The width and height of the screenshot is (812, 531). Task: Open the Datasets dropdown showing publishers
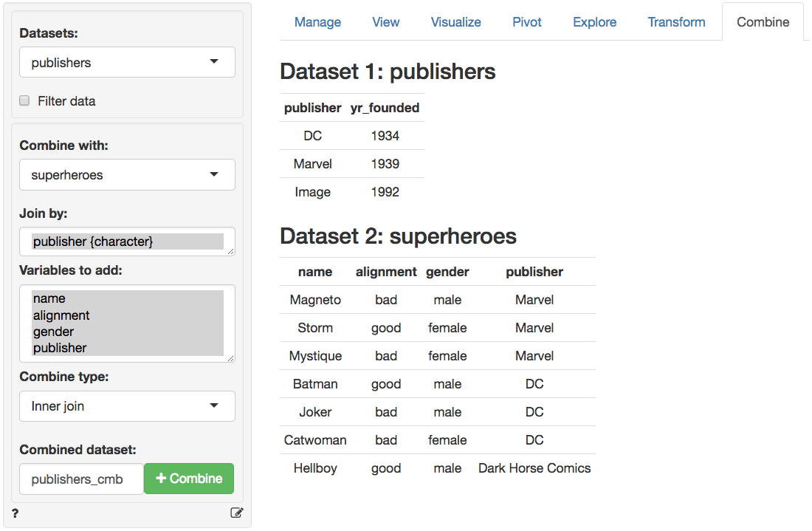pos(127,63)
